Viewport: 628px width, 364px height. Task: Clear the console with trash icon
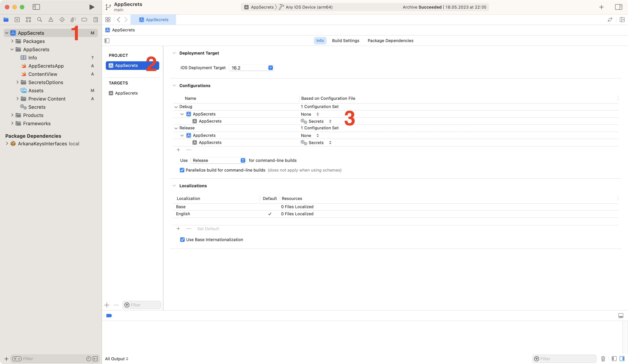(x=603, y=359)
